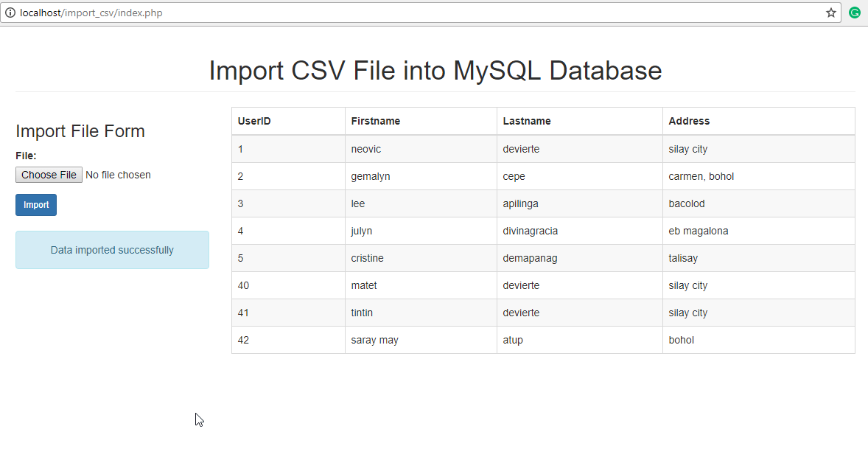Image resolution: width=868 pixels, height=460 pixels.
Task: Click the lastname divinagracia cell
Action: 531,231
